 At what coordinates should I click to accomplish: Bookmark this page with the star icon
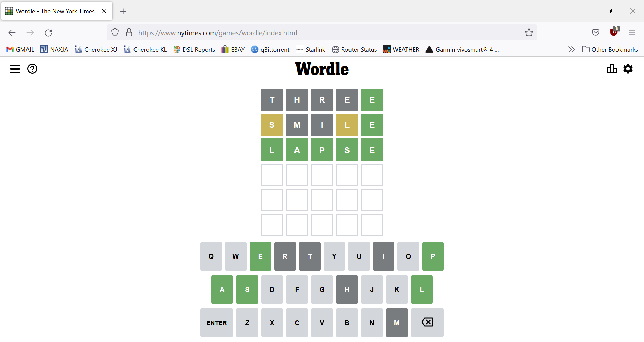point(529,33)
